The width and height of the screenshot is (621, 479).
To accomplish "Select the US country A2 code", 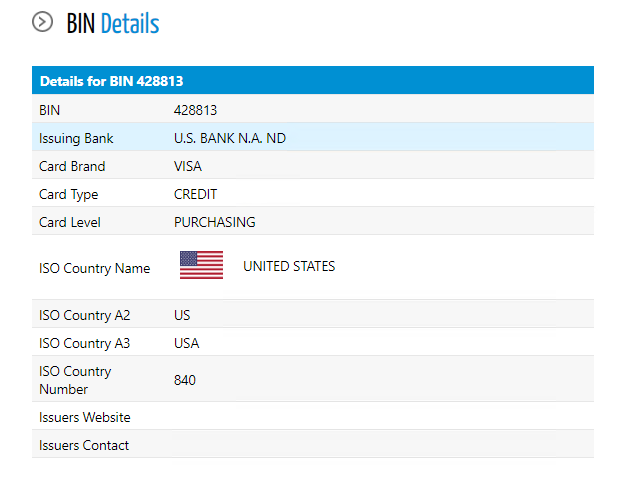I will pyautogui.click(x=182, y=315).
